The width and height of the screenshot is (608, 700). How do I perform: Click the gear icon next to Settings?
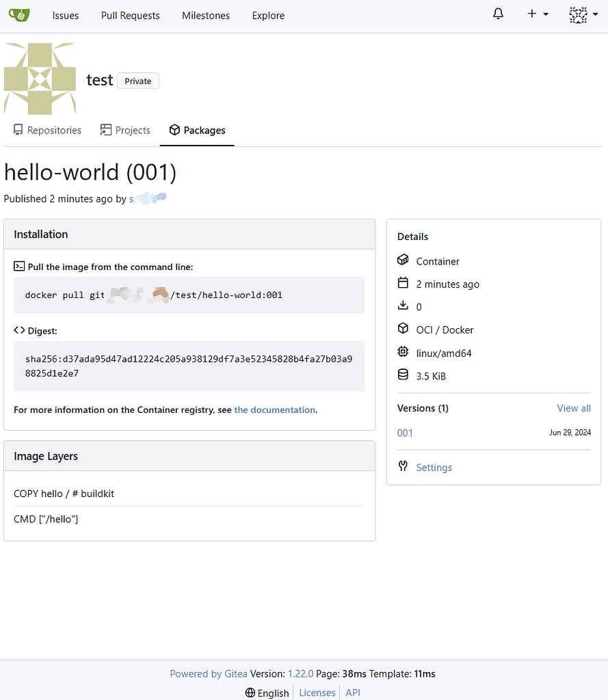tap(403, 467)
